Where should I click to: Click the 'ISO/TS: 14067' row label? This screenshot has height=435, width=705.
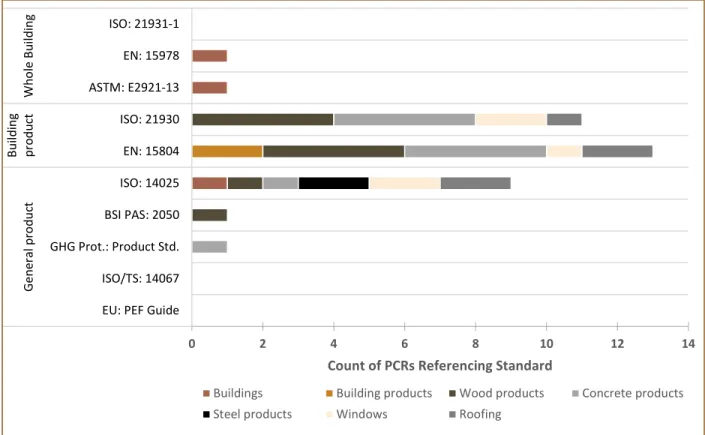click(x=141, y=278)
